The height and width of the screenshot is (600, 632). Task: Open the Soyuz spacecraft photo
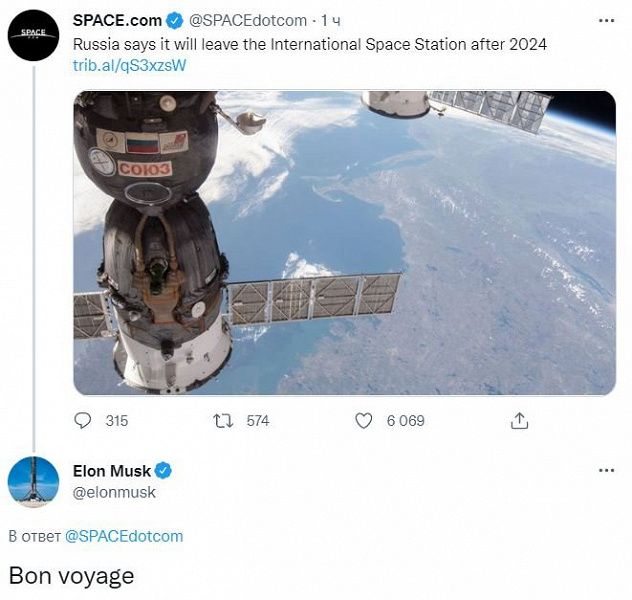[344, 242]
